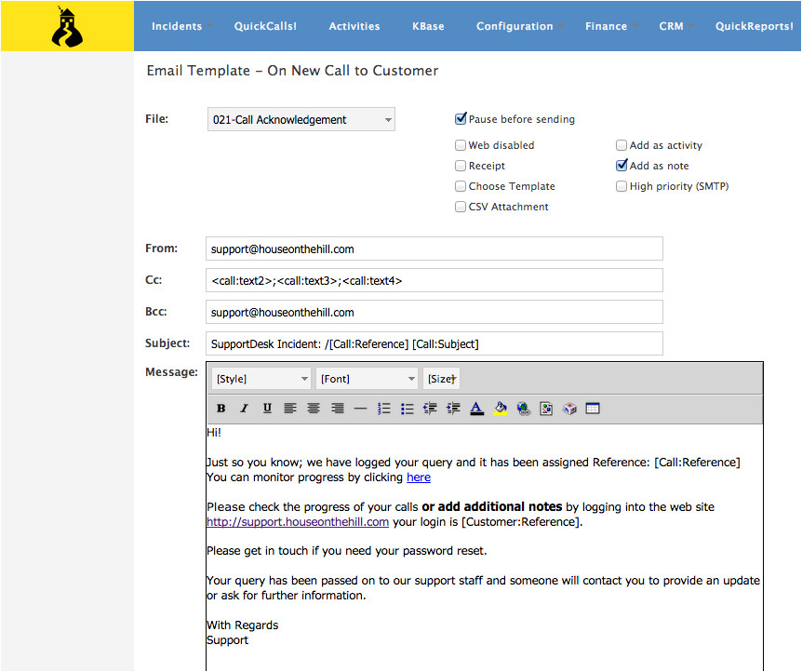This screenshot has height=672, width=802.
Task: Open the Incidents menu
Action: 177,26
